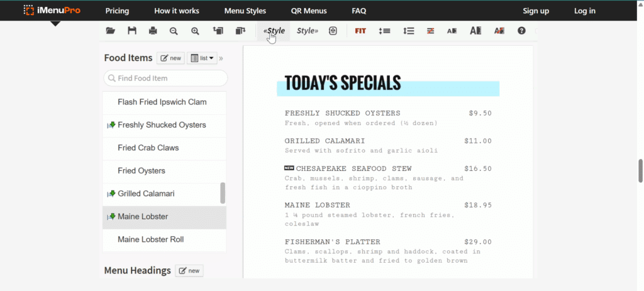Viewport: 644px width, 291px height.
Task: Select Fried Oysters in the list
Action: point(164,171)
